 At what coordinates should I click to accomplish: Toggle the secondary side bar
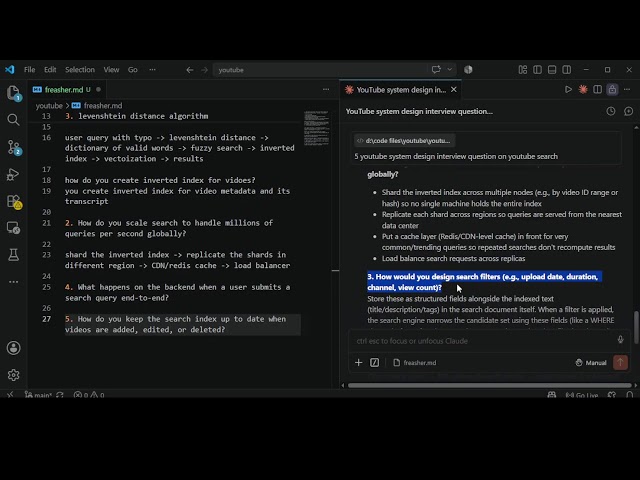pyautogui.click(x=567, y=70)
